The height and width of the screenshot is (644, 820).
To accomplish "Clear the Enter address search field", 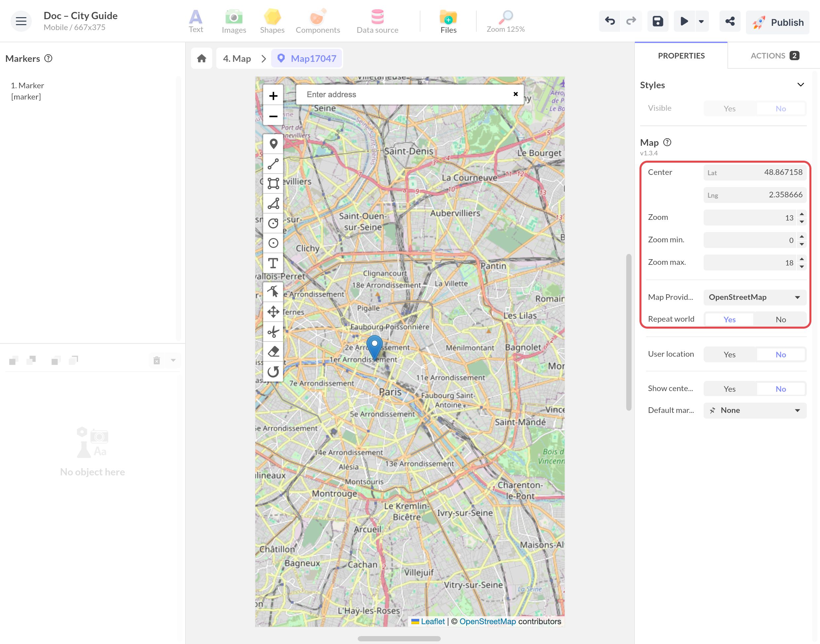I will 515,94.
